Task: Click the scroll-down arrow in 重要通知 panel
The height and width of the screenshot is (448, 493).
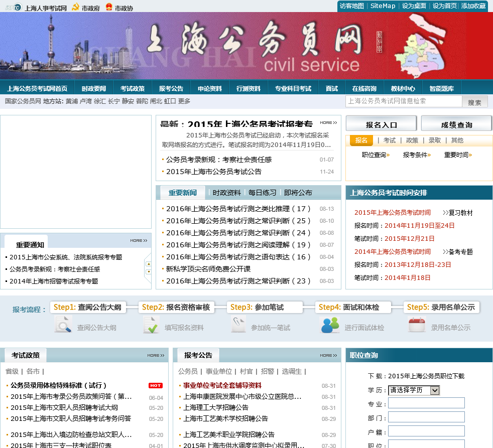Action: 149,272
